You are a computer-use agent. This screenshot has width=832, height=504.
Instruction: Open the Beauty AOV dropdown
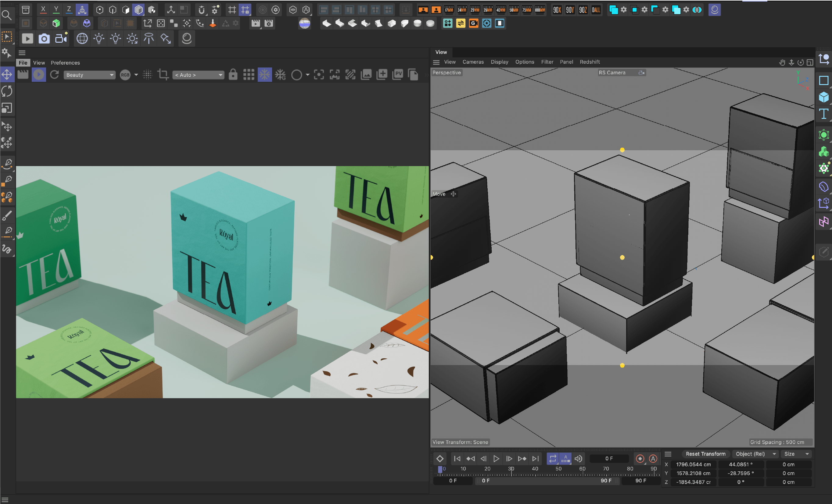89,75
